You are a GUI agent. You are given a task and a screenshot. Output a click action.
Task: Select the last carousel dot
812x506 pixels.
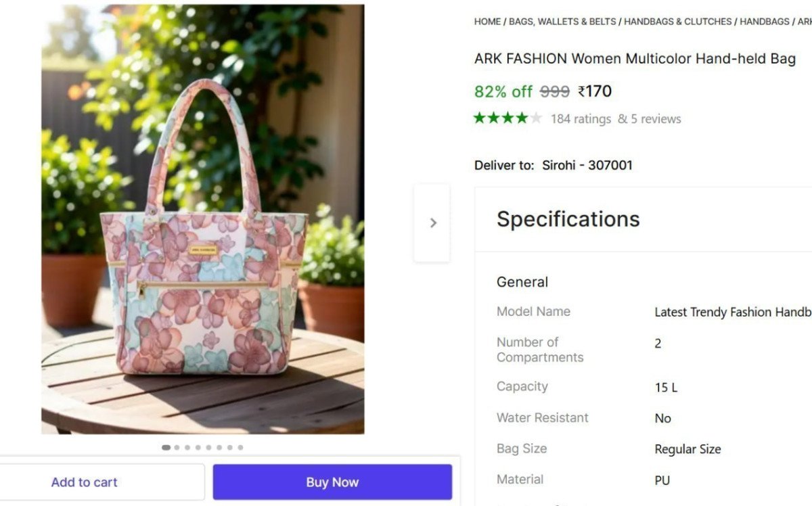(240, 447)
